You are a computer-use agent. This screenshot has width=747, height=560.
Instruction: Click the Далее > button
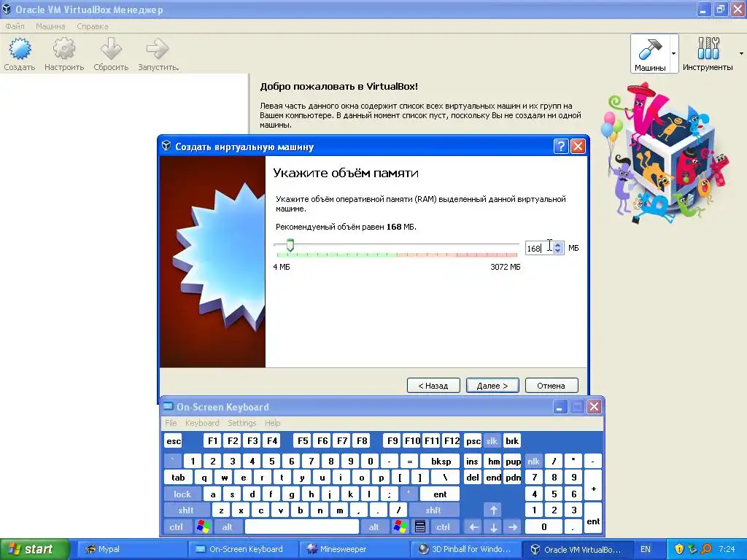click(x=492, y=386)
